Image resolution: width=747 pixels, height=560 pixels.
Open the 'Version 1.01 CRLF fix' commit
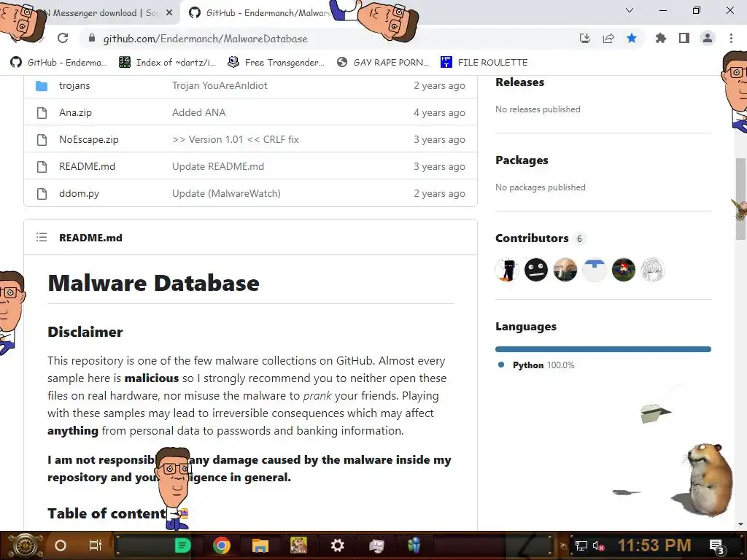pos(236,139)
